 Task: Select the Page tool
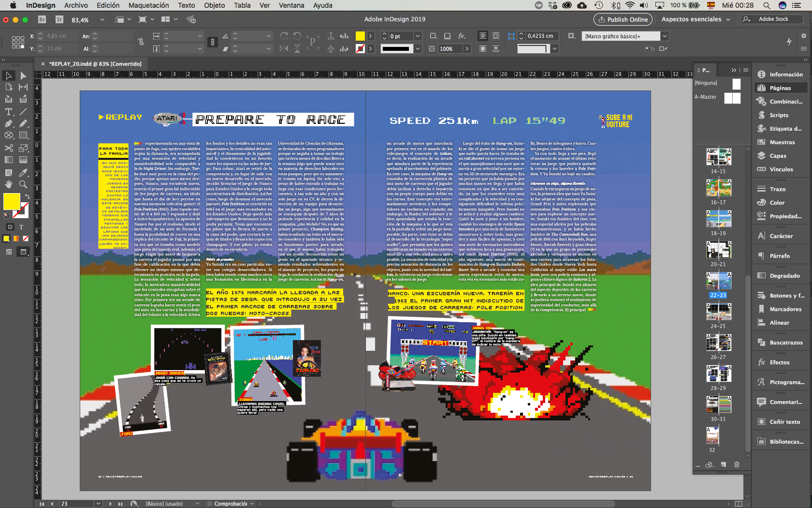[x=8, y=87]
